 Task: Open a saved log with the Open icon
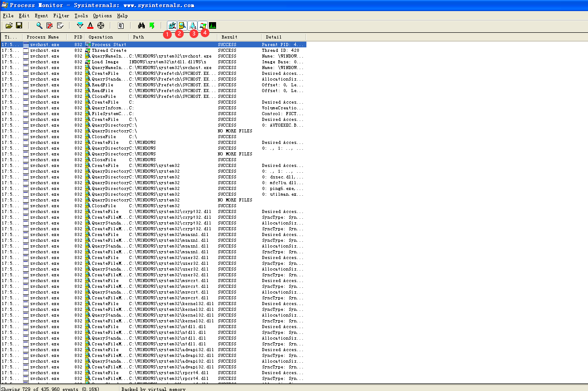tap(9, 26)
